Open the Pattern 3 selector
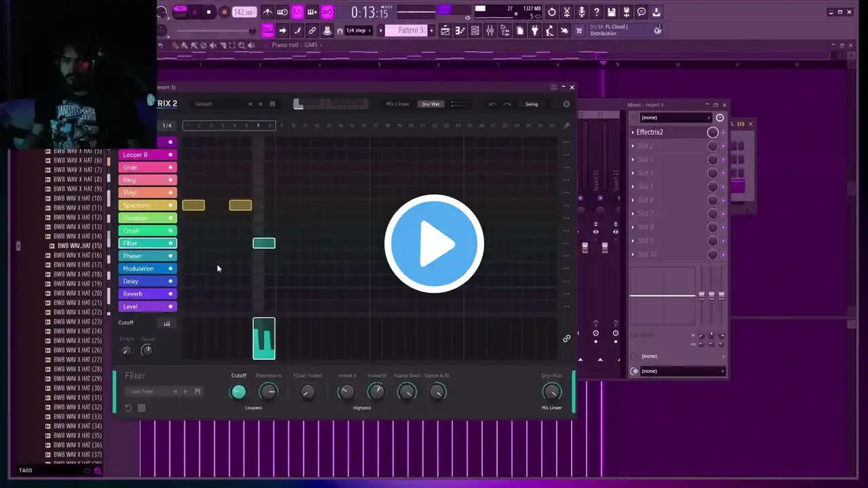Image resolution: width=868 pixels, height=488 pixels. point(410,30)
